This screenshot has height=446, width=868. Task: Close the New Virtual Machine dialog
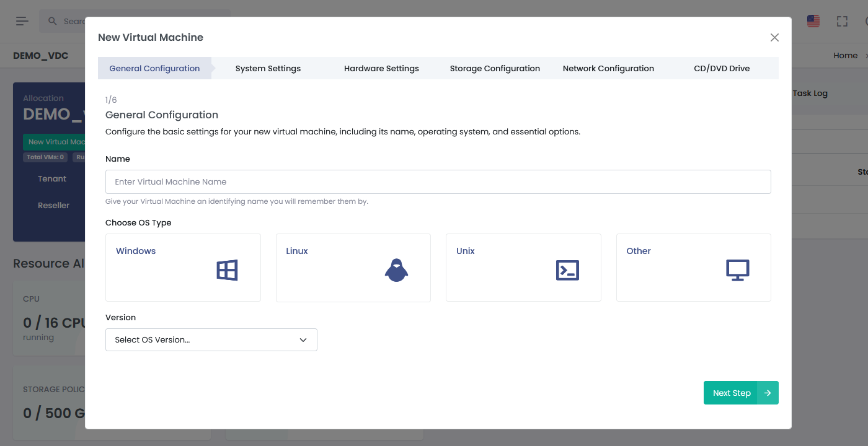pyautogui.click(x=774, y=37)
